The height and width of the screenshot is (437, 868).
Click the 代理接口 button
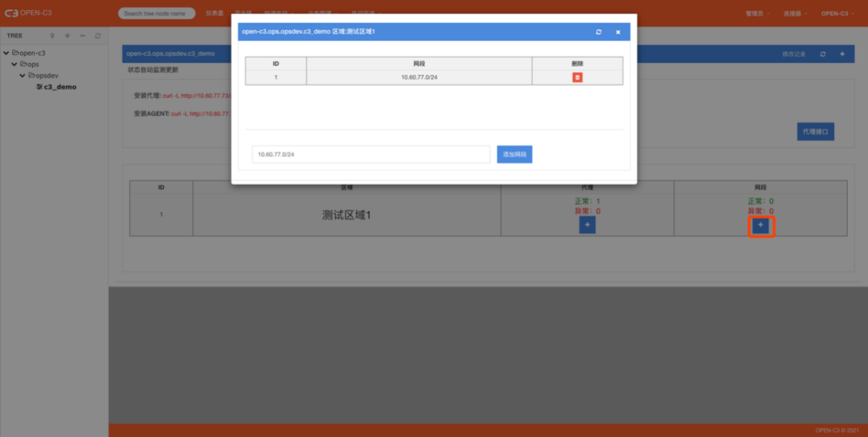[815, 132]
